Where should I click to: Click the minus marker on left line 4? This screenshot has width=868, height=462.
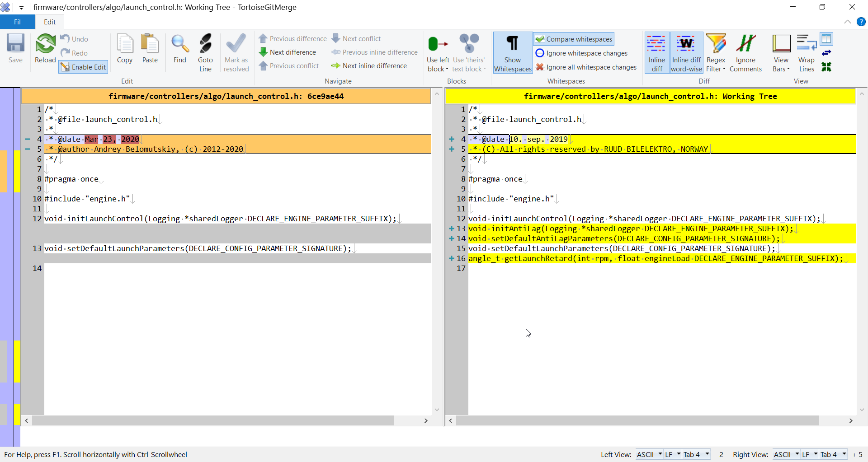[x=28, y=139]
